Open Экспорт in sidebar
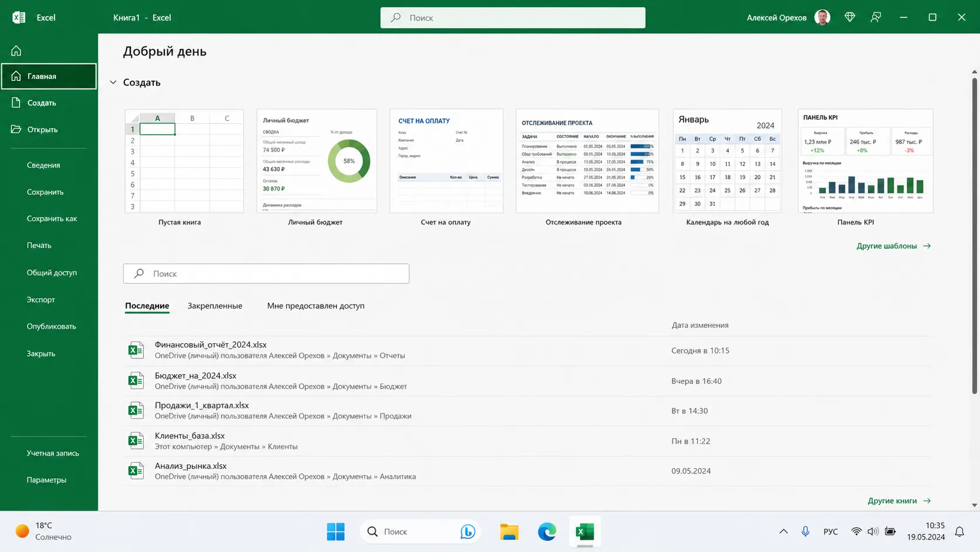 (40, 299)
